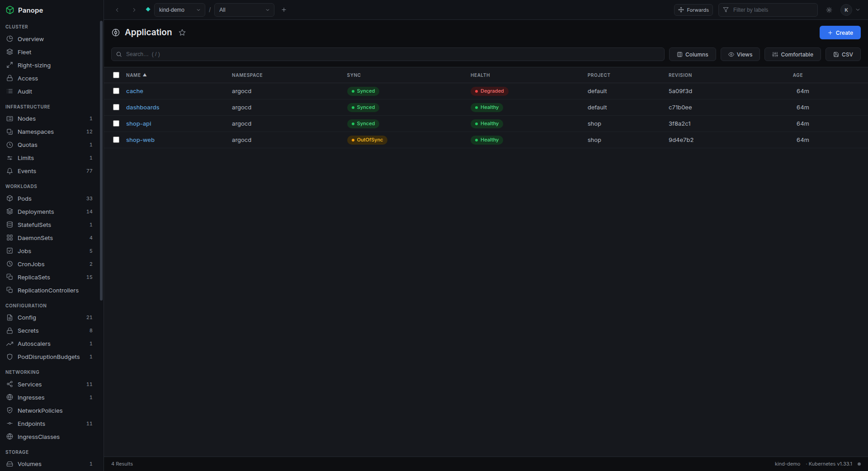Image resolution: width=868 pixels, height=471 pixels.
Task: Click the Limits sliders icon
Action: 9,158
